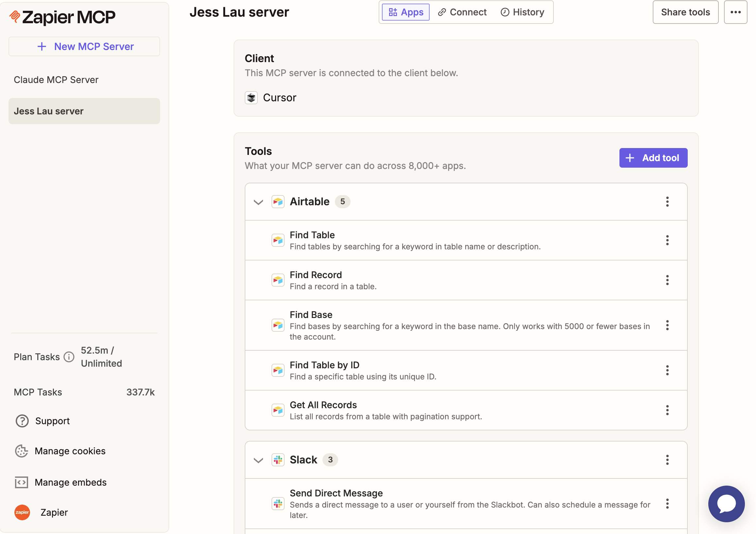Open the Get All Records tool
The height and width of the screenshot is (534, 756).
pos(466,410)
